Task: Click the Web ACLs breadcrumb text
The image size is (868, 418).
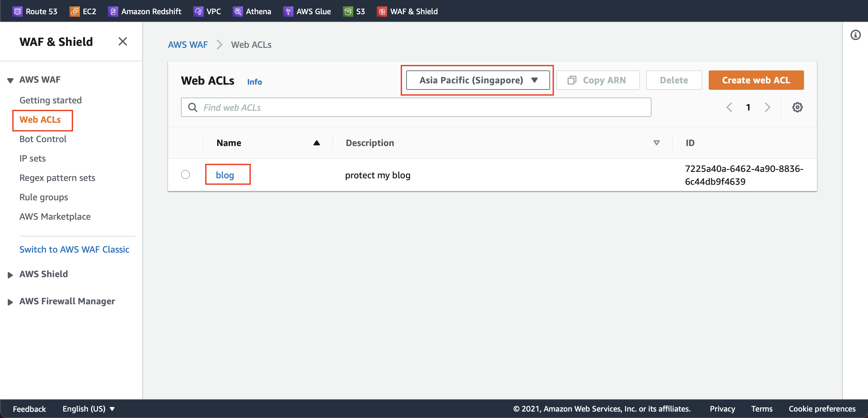Action: pos(251,45)
